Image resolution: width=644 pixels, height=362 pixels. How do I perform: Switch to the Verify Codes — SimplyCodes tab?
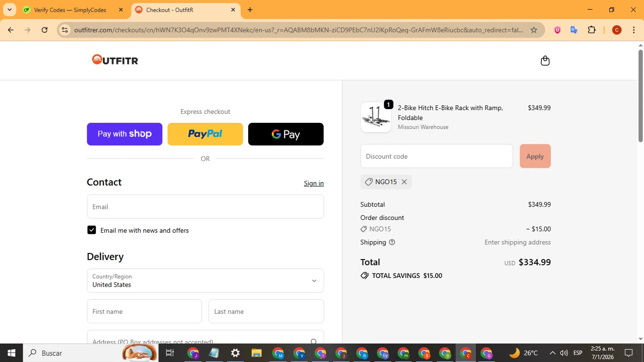tap(70, 10)
